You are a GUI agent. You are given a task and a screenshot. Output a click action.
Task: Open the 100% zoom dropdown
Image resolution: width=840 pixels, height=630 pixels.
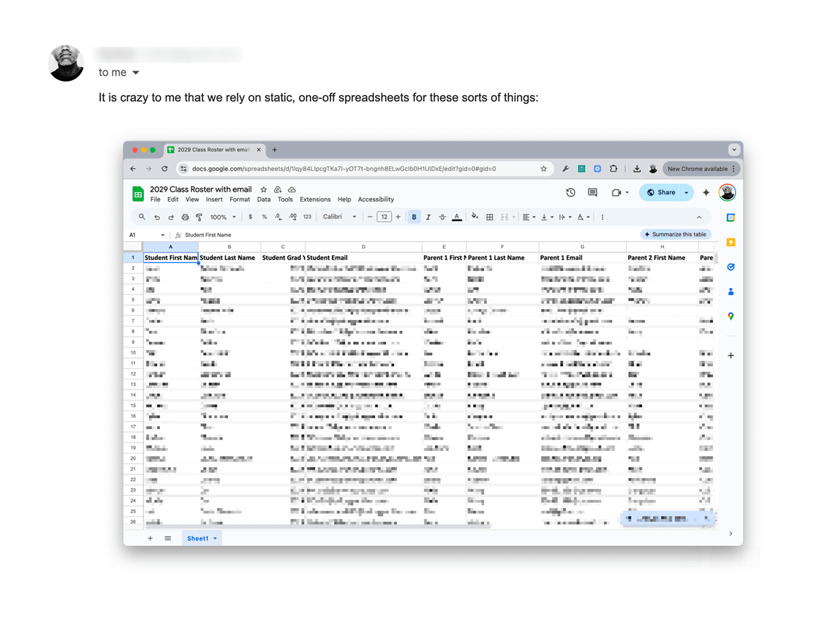point(223,217)
